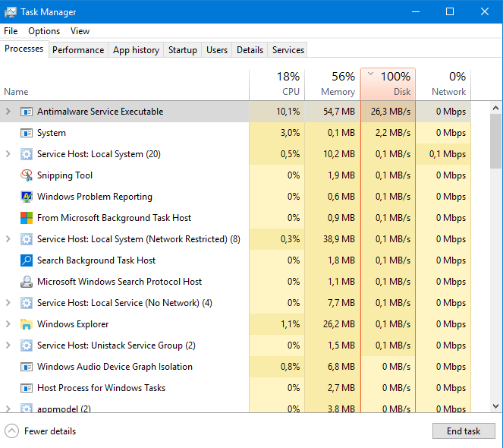
Task: Click the System process icon
Action: (27, 133)
